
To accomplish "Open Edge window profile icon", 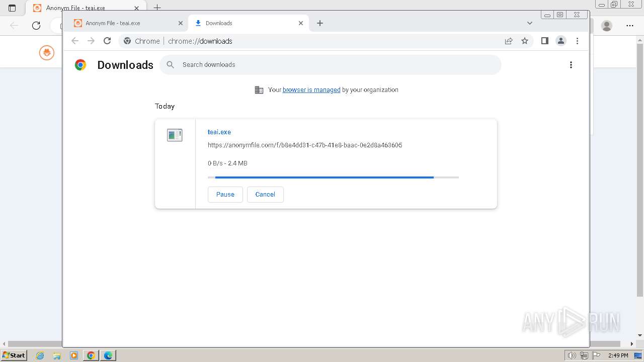I will (x=607, y=26).
